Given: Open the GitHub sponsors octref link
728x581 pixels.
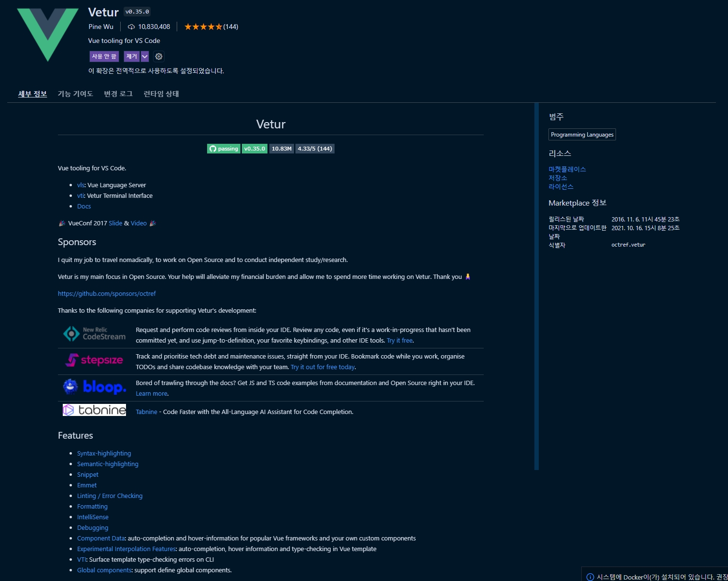Looking at the screenshot, I should click(x=107, y=293).
